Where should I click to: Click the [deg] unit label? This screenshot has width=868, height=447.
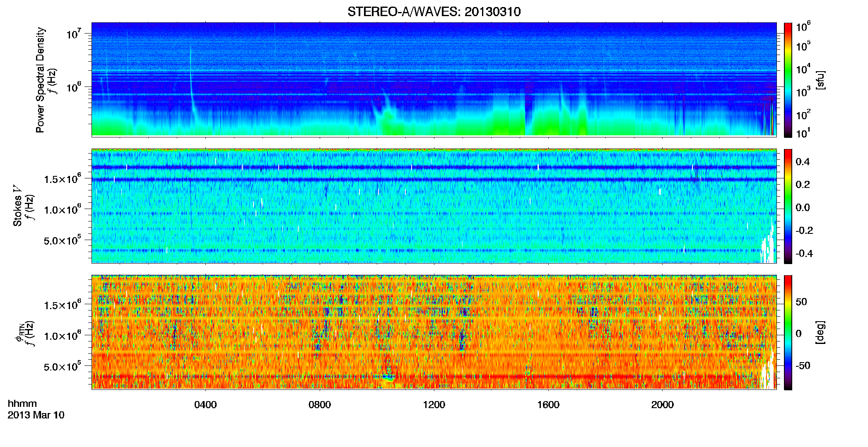(x=820, y=332)
